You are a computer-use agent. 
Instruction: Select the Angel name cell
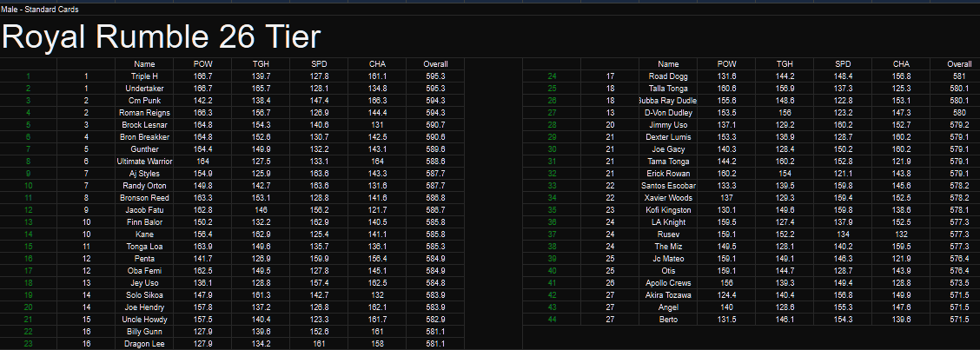(x=668, y=307)
